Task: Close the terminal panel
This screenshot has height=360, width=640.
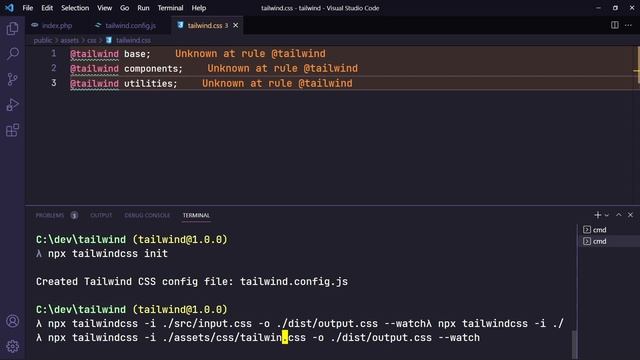Action: pyautogui.click(x=630, y=215)
